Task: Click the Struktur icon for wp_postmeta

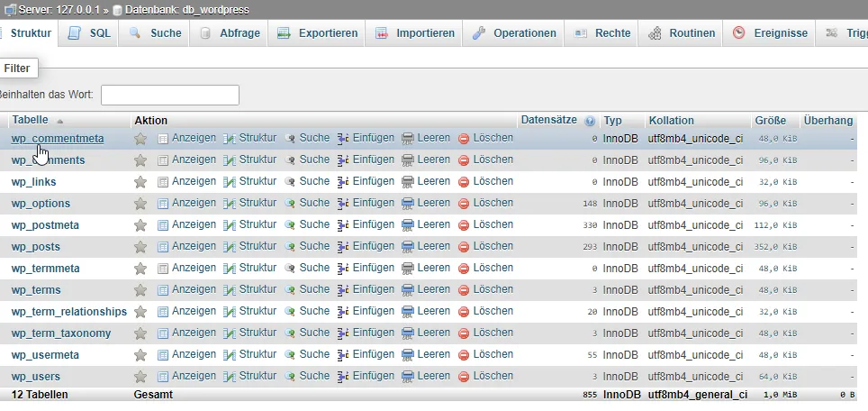Action: (x=230, y=225)
